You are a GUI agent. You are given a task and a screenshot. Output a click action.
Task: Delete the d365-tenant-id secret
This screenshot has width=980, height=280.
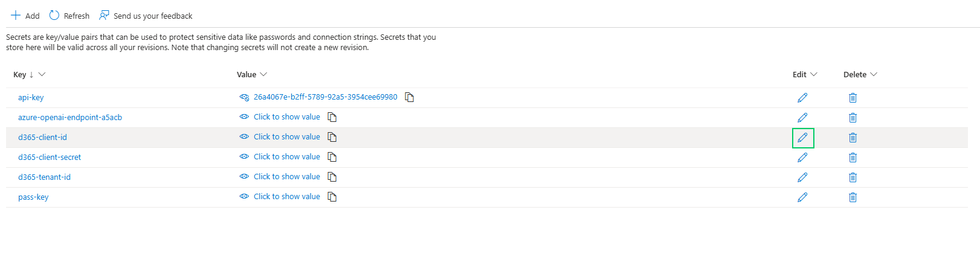(x=853, y=177)
